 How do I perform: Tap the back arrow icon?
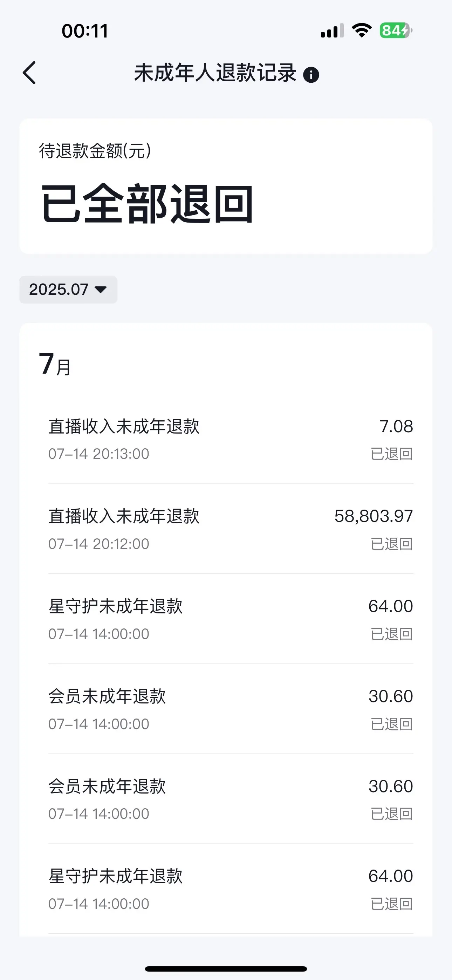(x=29, y=73)
